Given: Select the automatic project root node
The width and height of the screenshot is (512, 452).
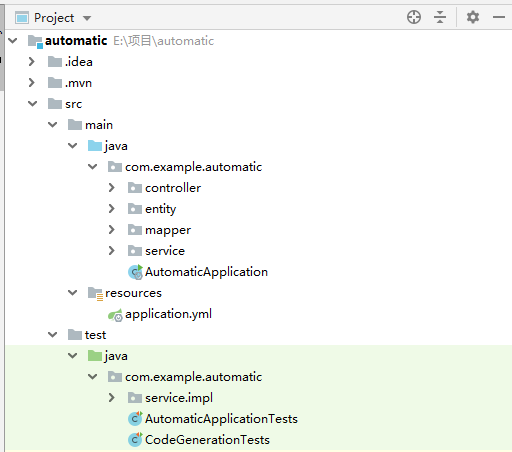Looking at the screenshot, I should [121, 41].
